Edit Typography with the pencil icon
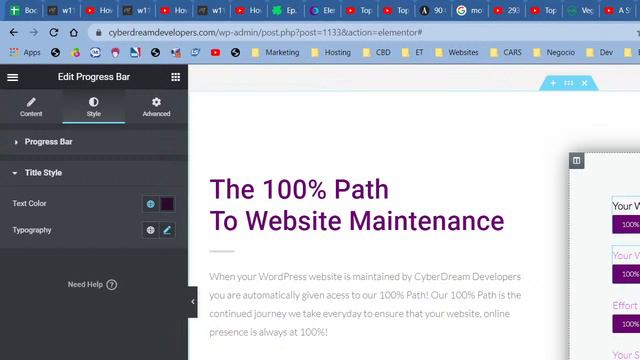This screenshot has width=640, height=360. click(167, 230)
